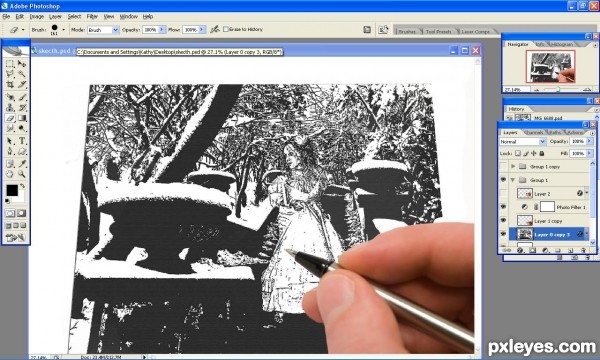Select the Move tool

click(x=22, y=64)
